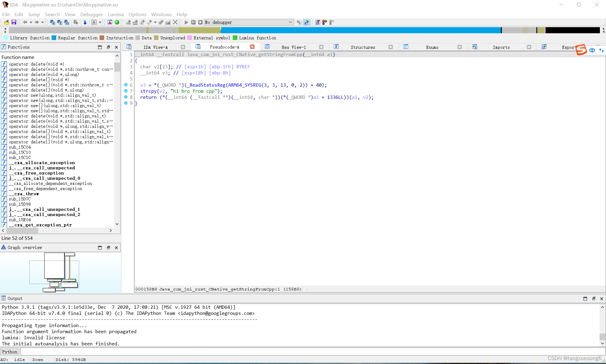Open the Debugger menu

[92, 14]
